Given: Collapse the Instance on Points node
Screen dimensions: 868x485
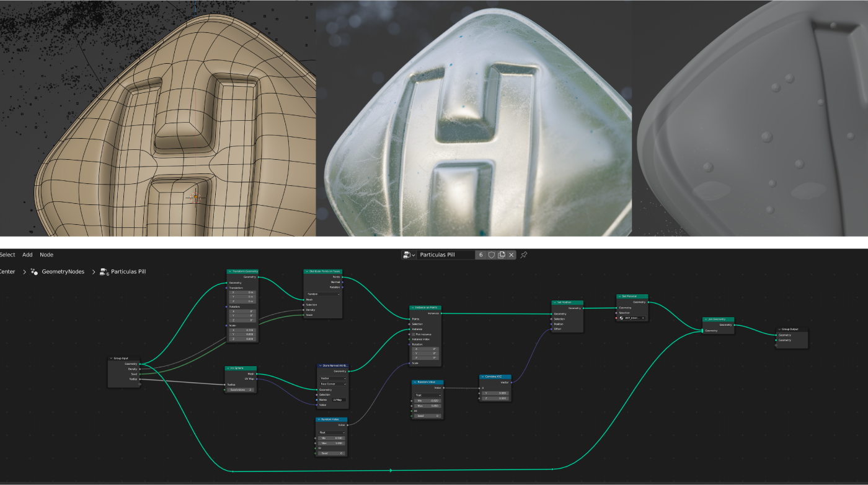Looking at the screenshot, I should coord(412,308).
